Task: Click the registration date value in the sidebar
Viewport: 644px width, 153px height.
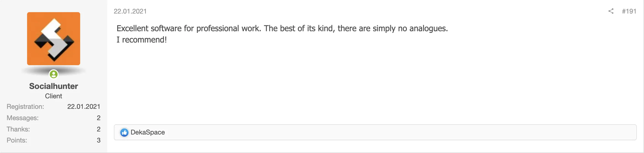Action: point(83,107)
